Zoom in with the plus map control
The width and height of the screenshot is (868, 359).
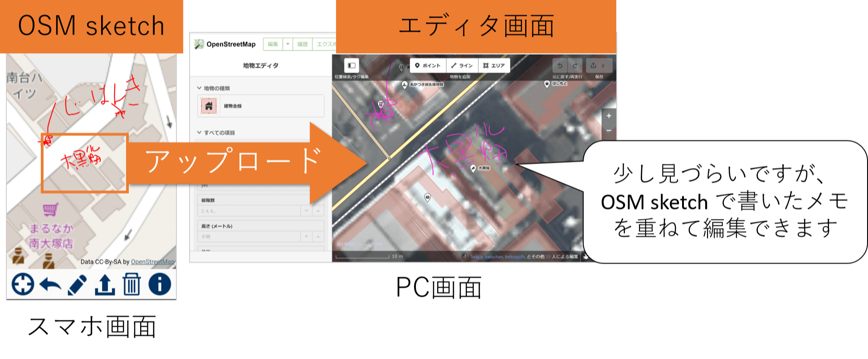point(609,116)
